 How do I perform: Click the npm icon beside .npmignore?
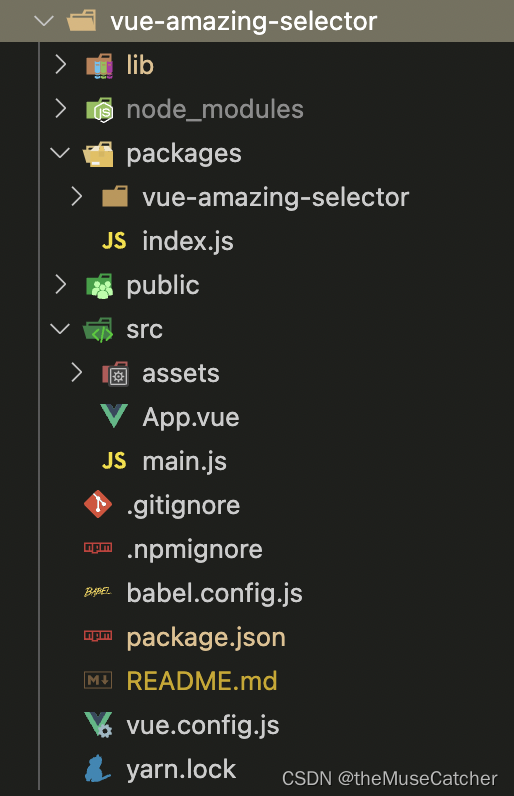98,548
